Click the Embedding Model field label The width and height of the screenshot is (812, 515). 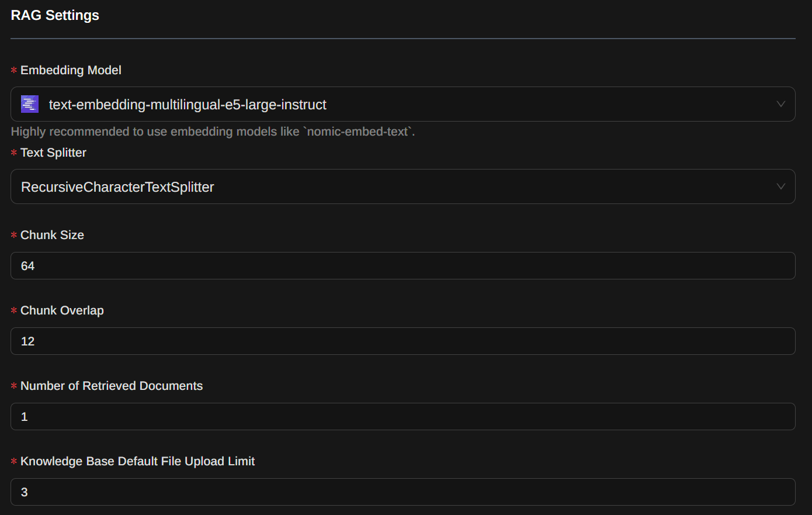pyautogui.click(x=71, y=70)
